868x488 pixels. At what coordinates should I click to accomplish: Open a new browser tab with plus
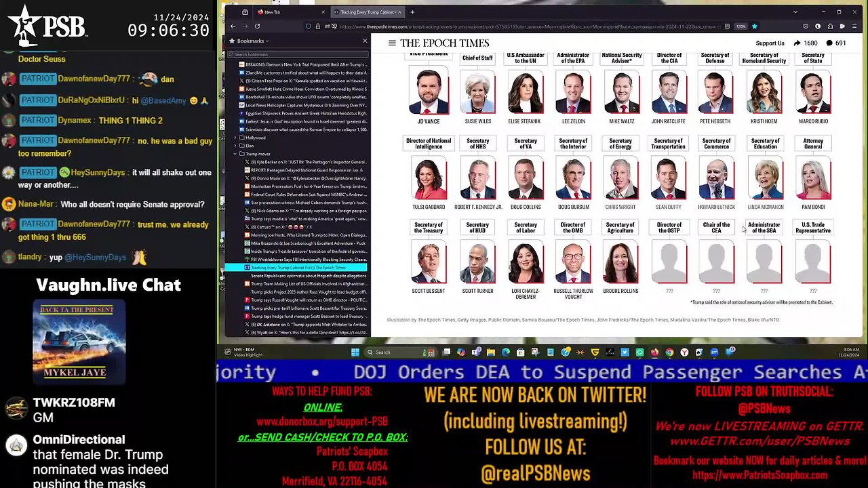tap(412, 12)
